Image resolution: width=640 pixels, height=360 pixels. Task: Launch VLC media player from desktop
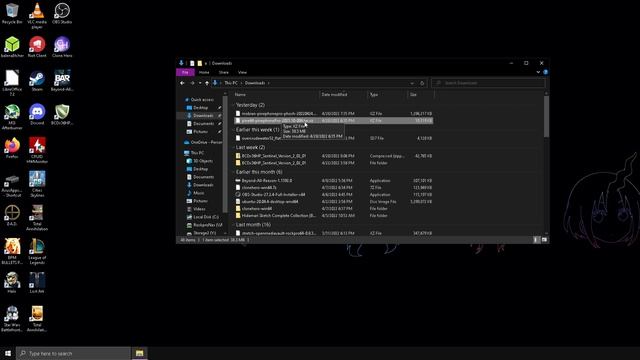tap(37, 16)
